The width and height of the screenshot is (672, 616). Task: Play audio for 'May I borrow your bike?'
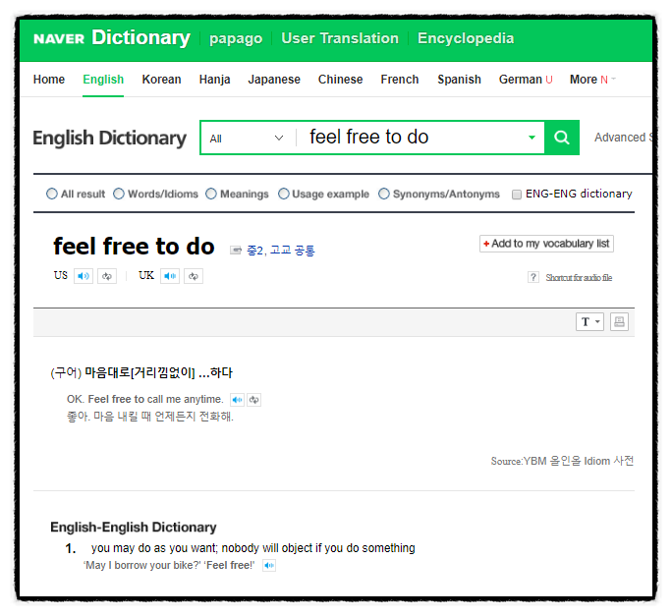269,566
